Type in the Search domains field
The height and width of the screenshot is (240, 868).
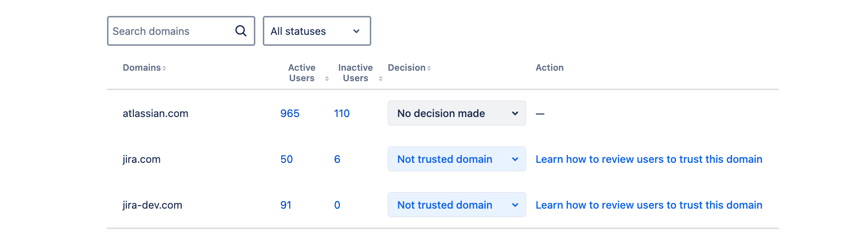[169, 31]
